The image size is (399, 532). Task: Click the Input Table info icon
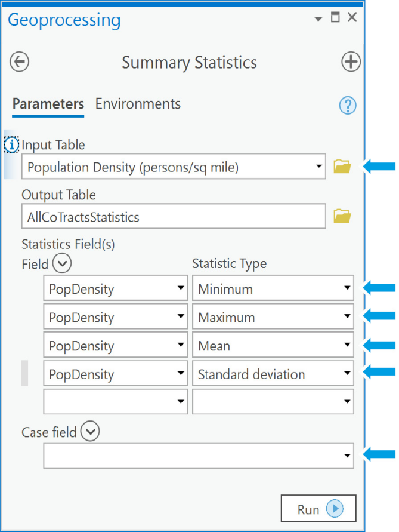(11, 145)
